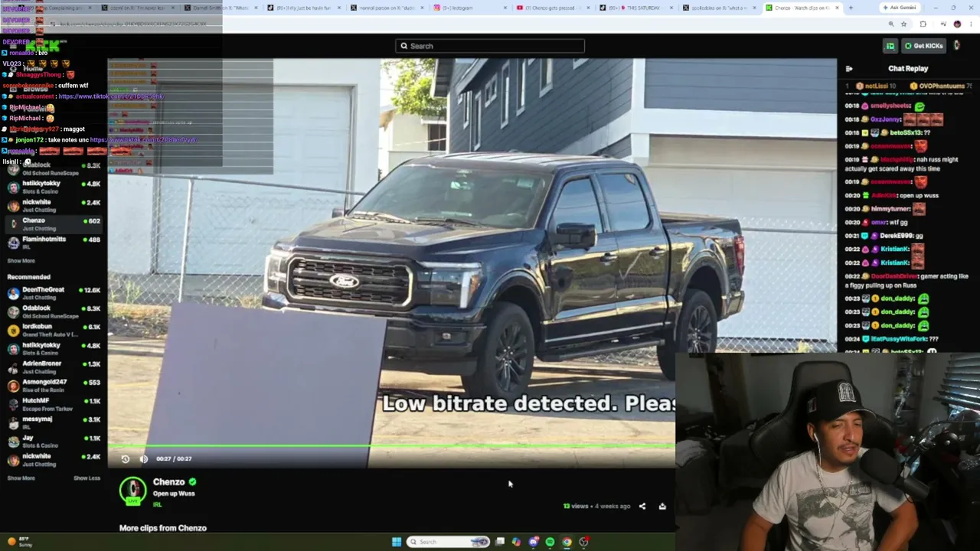Click lordkebun avatar icon
Screen dimensions: 980x551
tap(13, 330)
